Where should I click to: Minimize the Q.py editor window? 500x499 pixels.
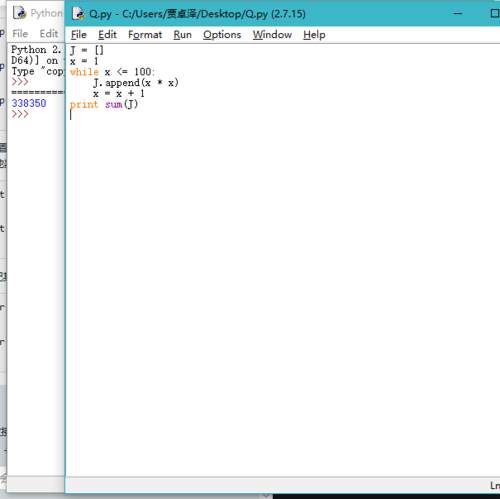pyautogui.click(x=458, y=14)
